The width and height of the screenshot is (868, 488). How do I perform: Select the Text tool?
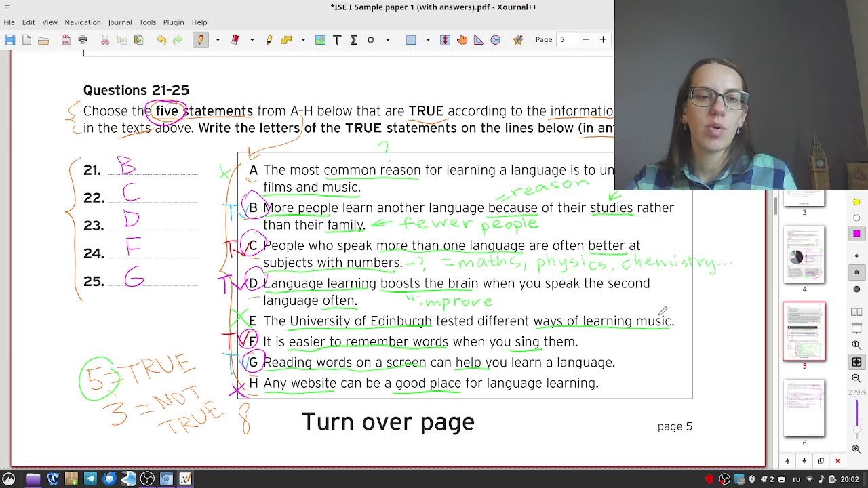(337, 40)
